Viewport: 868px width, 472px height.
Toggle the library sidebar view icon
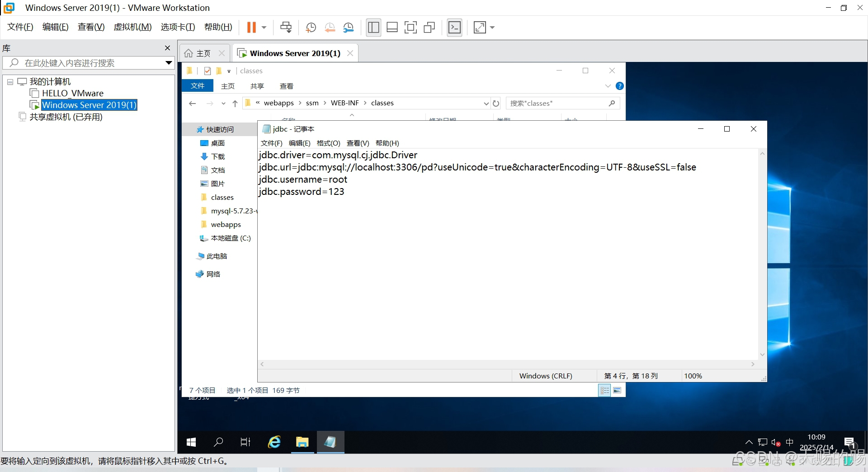[373, 28]
